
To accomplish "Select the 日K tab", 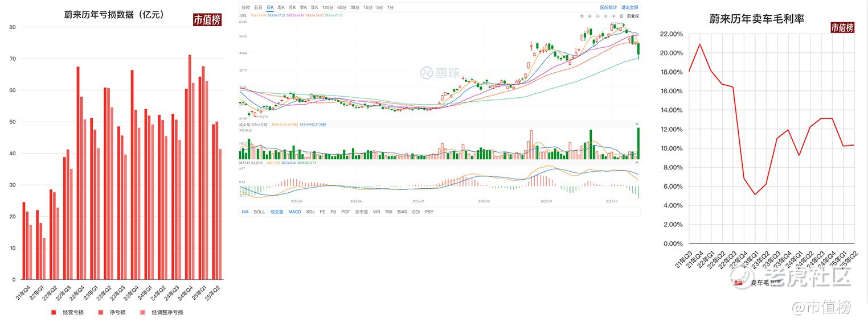I will [x=270, y=7].
